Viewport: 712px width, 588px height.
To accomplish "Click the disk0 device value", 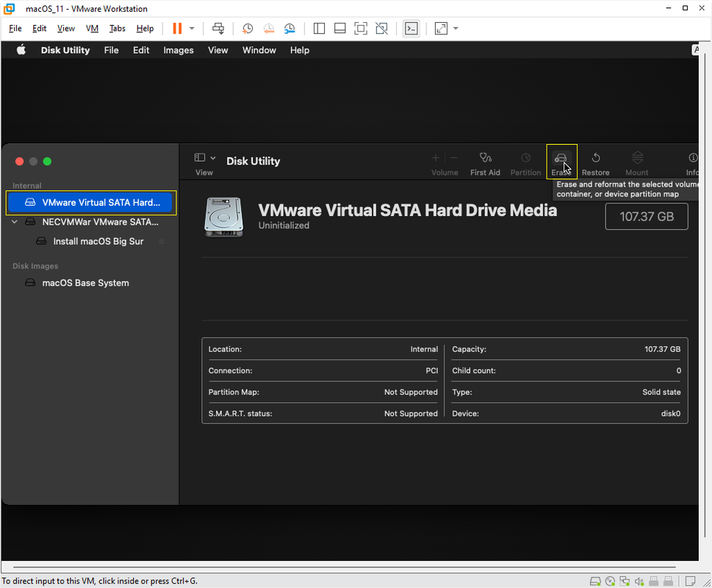I will [671, 414].
